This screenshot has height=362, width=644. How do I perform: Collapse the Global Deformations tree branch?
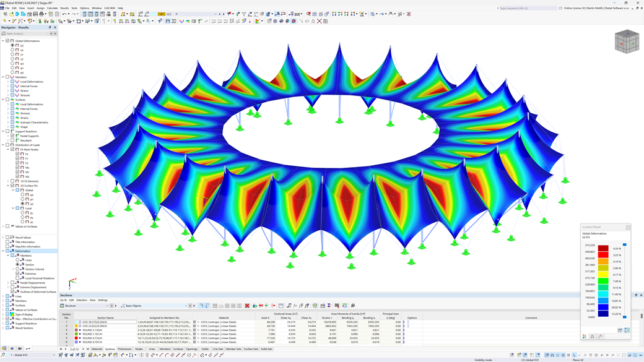pyautogui.click(x=3, y=41)
